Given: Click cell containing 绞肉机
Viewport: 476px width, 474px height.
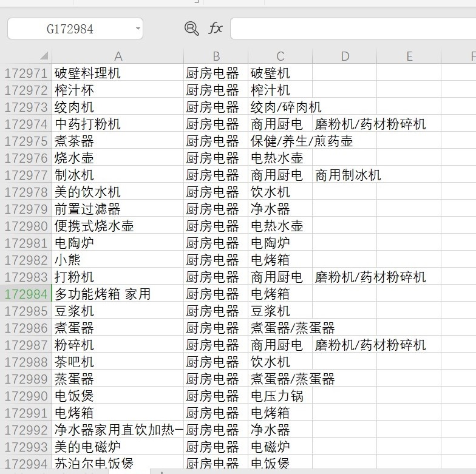Looking at the screenshot, I should [118, 107].
